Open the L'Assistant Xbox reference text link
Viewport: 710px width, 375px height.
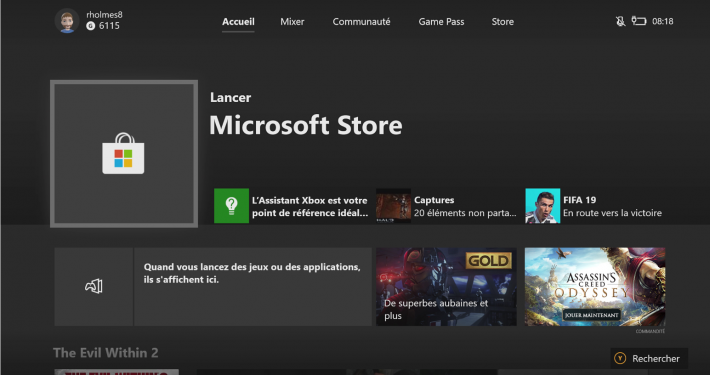tap(310, 207)
